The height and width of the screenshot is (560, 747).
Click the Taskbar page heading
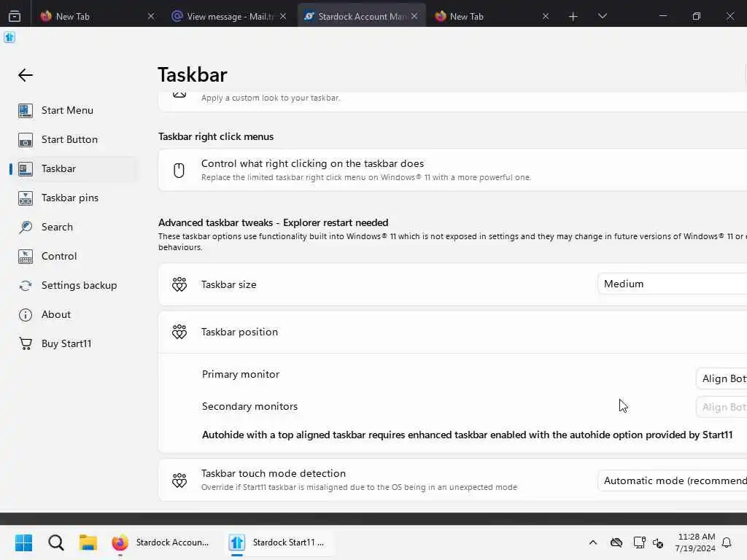tap(193, 75)
